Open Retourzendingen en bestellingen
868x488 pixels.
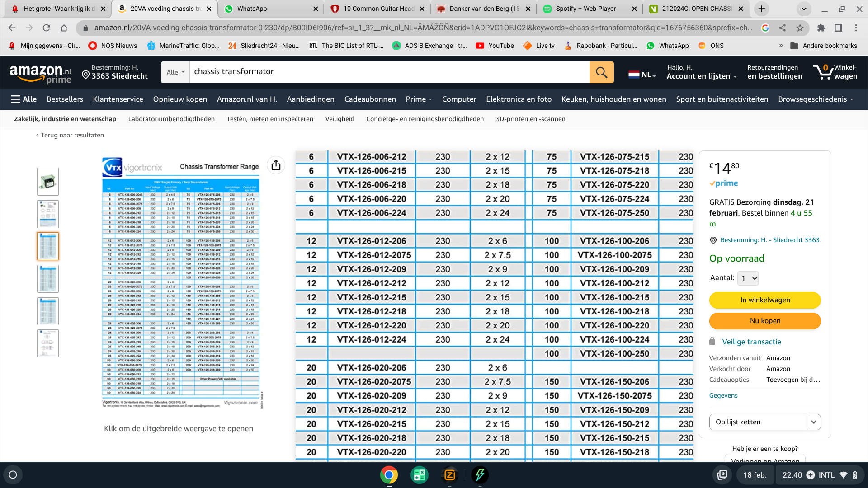pos(775,72)
